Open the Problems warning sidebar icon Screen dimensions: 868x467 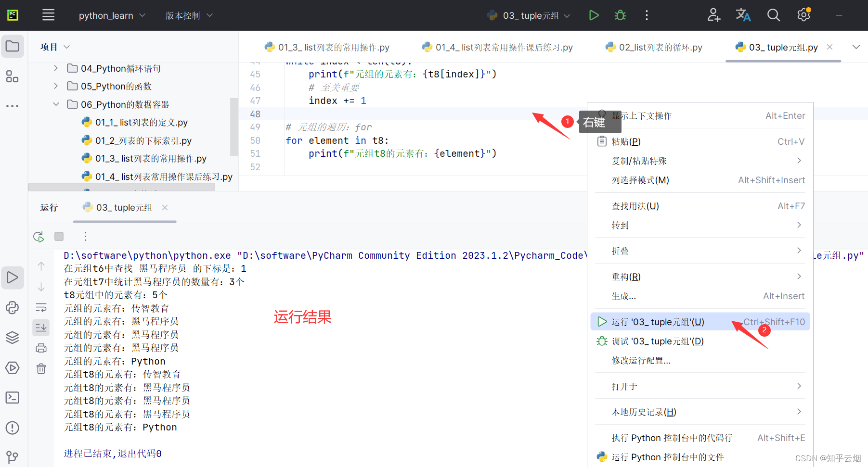coord(13,428)
